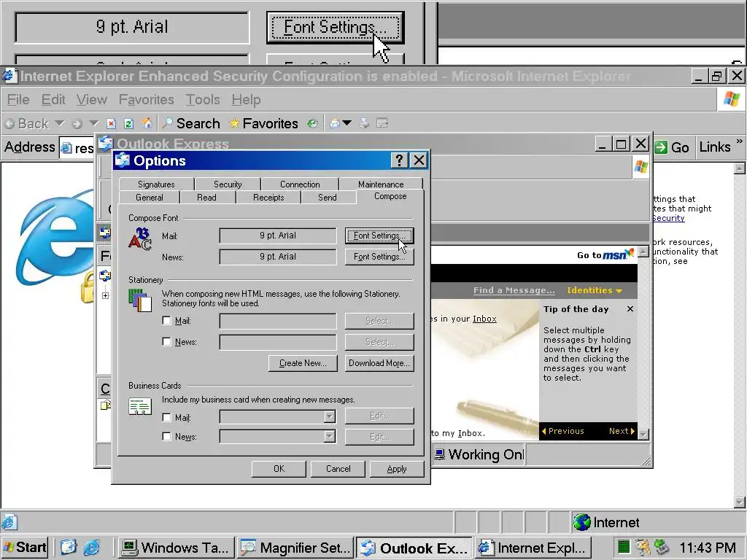
Task: Click Font Settings button for Mail
Action: [379, 236]
